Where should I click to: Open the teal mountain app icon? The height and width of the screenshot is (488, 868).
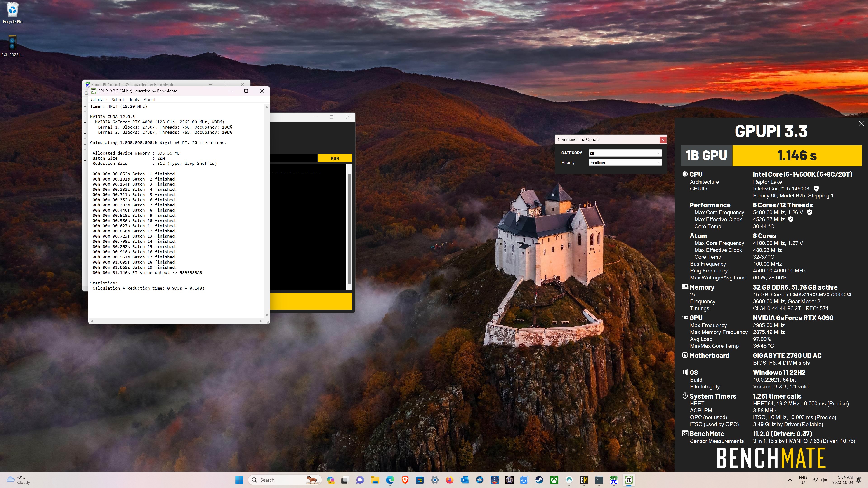pyautogui.click(x=569, y=480)
